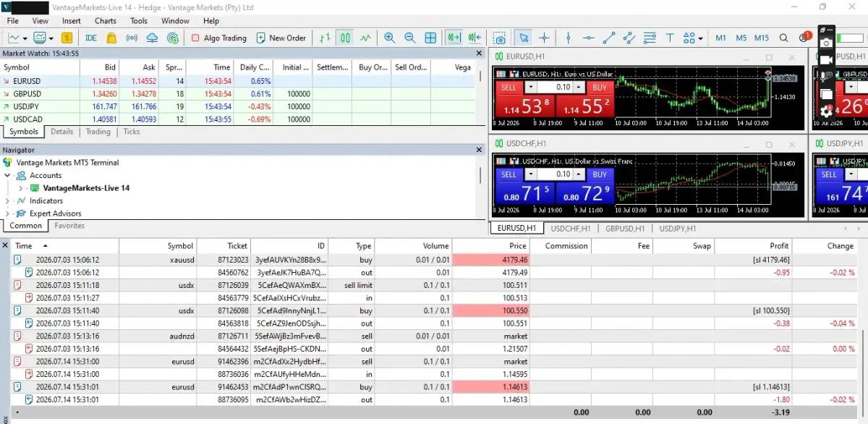Open the File menu
This screenshot has height=424, width=868.
(x=13, y=21)
